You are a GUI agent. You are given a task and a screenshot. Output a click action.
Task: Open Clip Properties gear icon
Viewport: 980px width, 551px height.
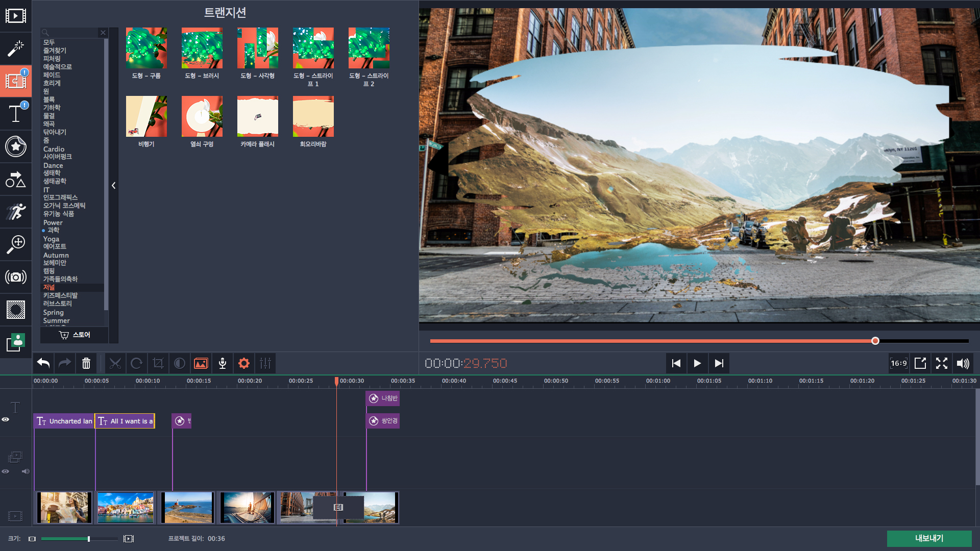click(x=244, y=363)
